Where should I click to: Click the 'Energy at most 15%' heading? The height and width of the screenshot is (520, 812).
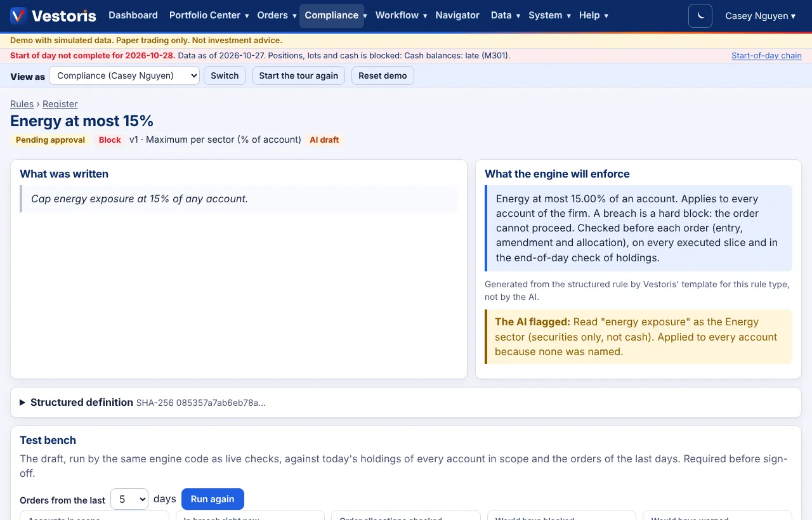point(82,121)
